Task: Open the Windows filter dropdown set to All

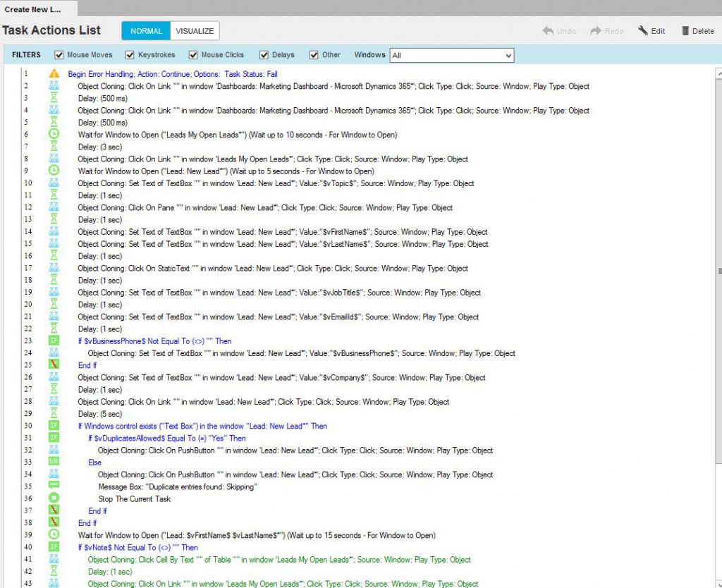Action: (451, 55)
